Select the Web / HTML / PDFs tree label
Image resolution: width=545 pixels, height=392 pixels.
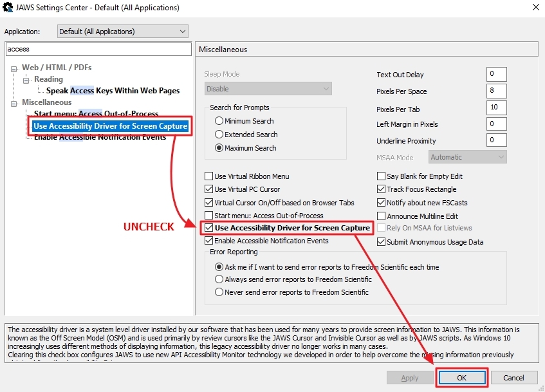point(57,68)
